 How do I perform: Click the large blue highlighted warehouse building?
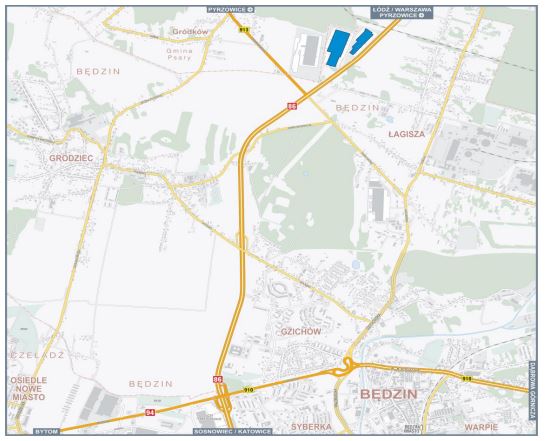337,48
